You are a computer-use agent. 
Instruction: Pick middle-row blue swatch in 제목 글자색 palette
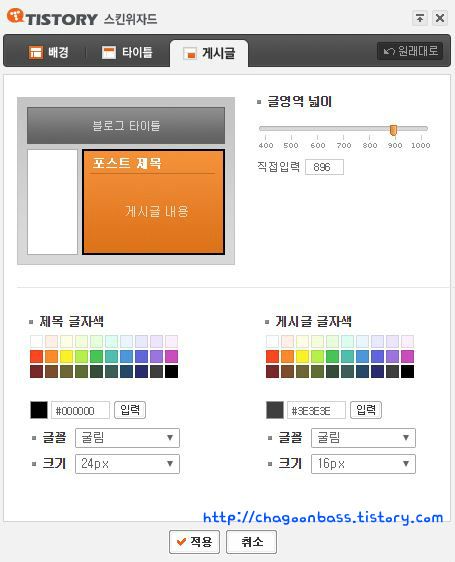(x=127, y=357)
